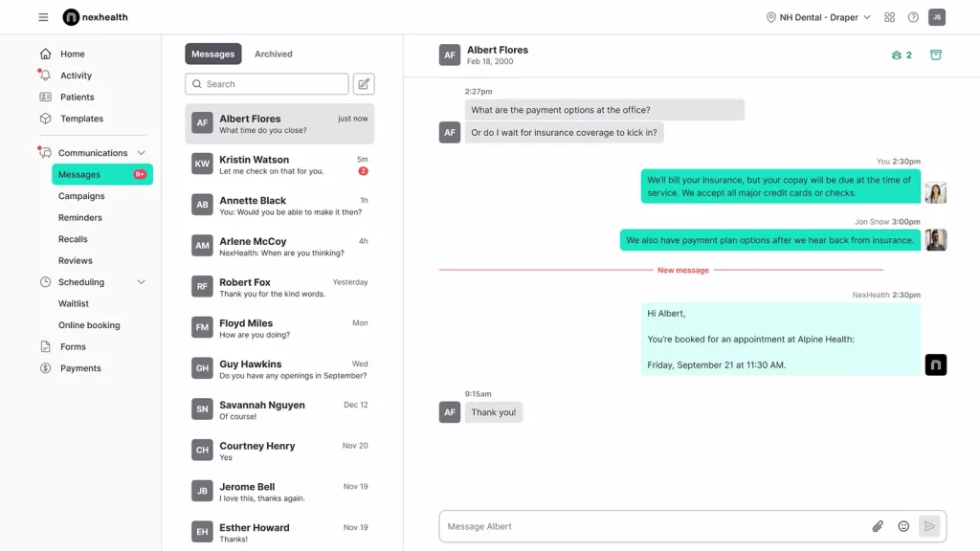Viewport: 980px width, 551px height.
Task: Open Waitlist in the sidebar
Action: (x=74, y=303)
